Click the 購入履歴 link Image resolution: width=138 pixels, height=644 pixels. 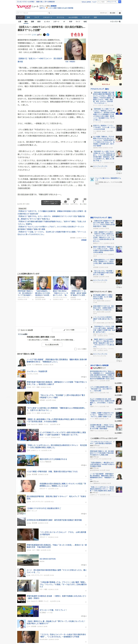point(112,13)
